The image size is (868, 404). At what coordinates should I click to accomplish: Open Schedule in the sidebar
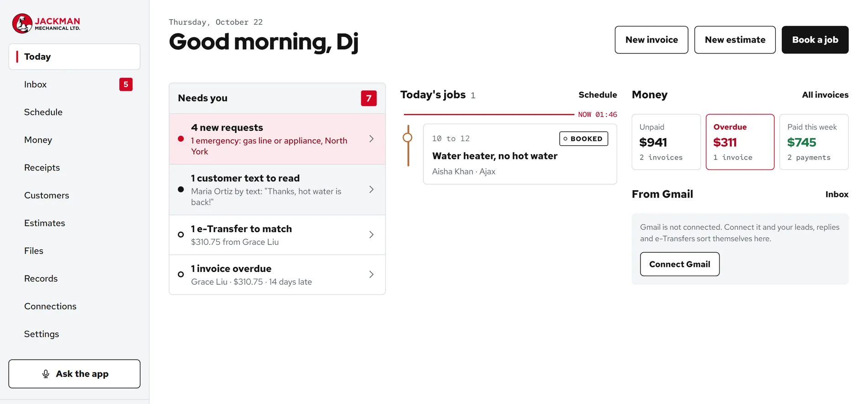74,112
